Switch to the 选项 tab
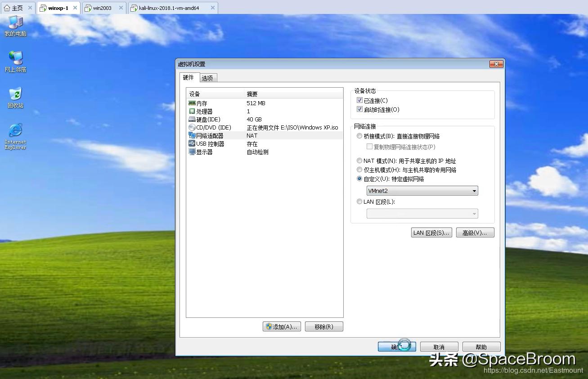Image resolution: width=588 pixels, height=379 pixels. pyautogui.click(x=207, y=77)
